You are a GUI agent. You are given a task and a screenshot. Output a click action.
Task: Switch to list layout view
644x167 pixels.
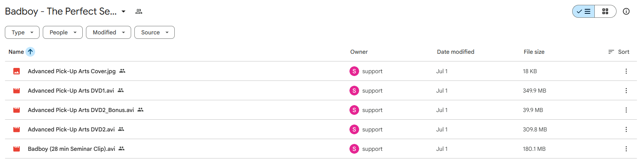click(583, 11)
